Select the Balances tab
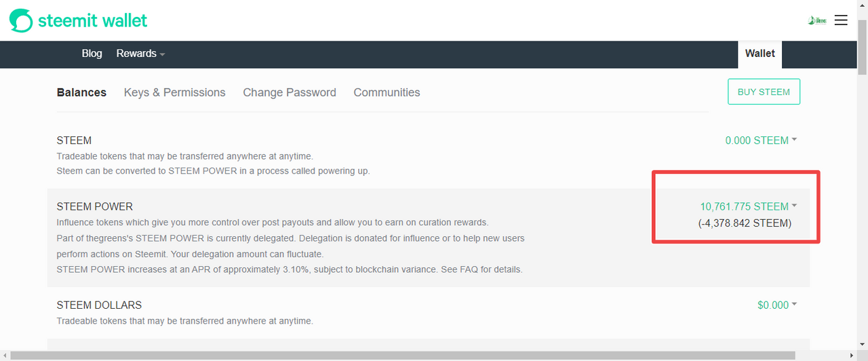Image resolution: width=868 pixels, height=361 pixels. [81, 92]
